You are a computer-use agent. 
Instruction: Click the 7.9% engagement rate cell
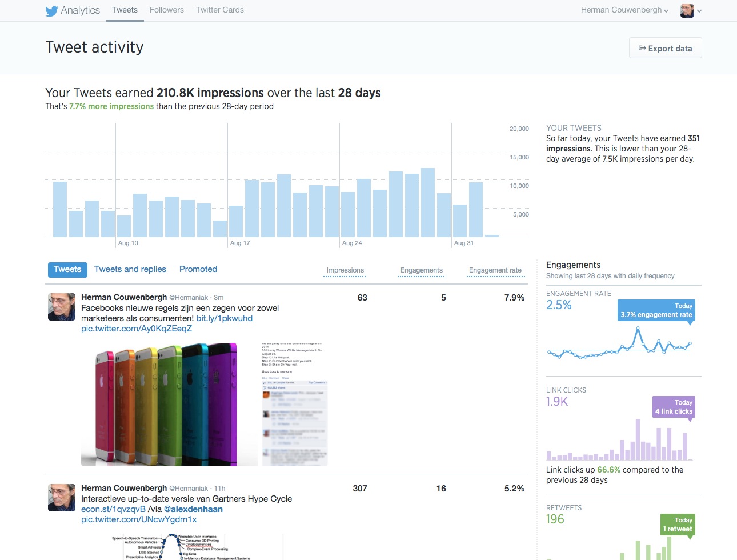pos(514,298)
